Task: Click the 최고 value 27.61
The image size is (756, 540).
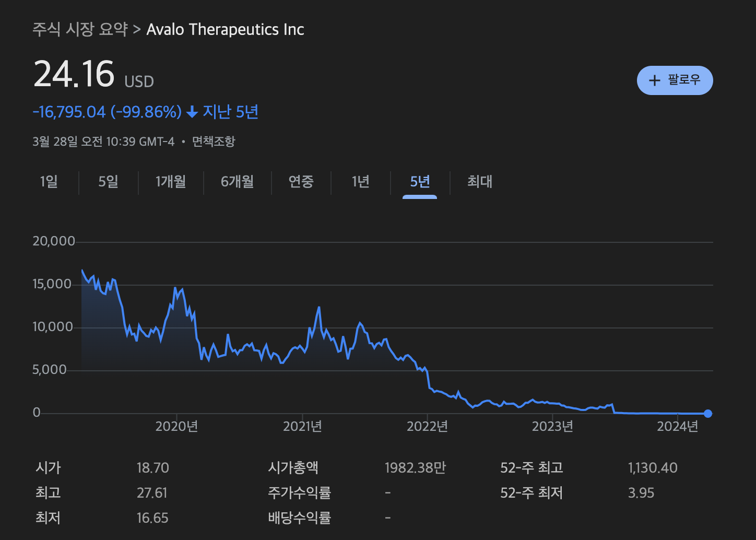Action: click(x=152, y=493)
